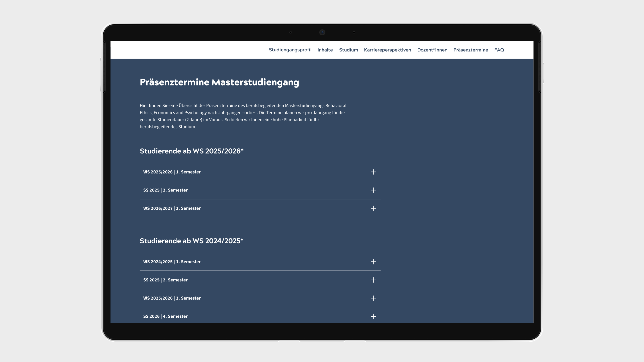
Task: Open the Karriereperspektiven page
Action: [x=388, y=50]
